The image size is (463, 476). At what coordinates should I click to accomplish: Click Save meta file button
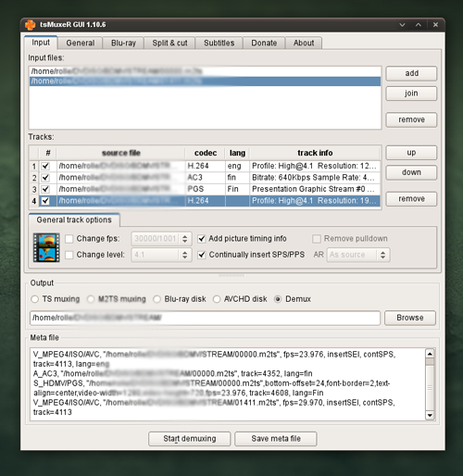276,439
